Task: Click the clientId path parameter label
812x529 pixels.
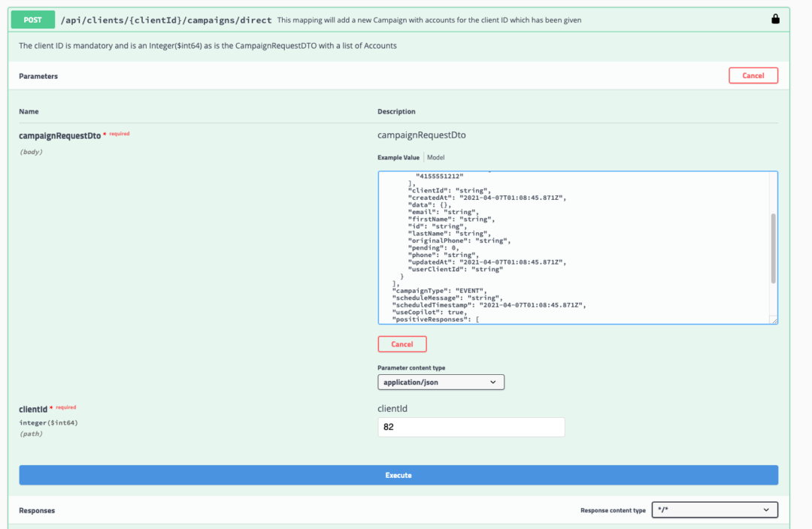Action: pos(34,407)
